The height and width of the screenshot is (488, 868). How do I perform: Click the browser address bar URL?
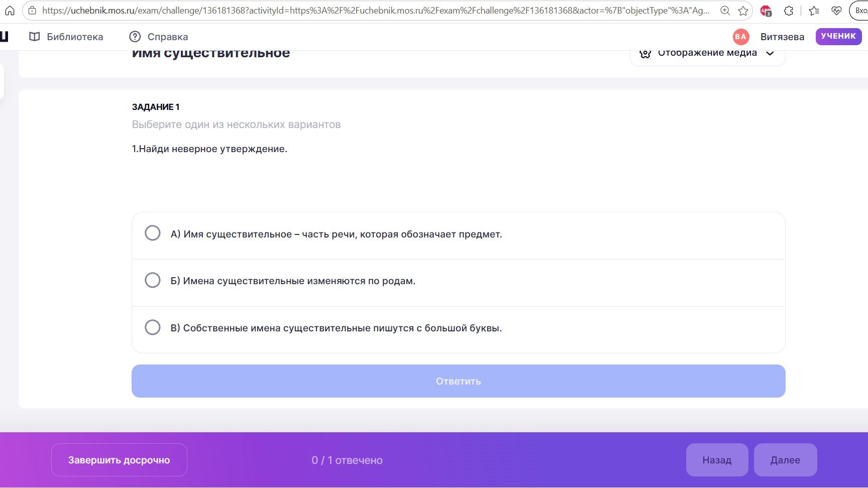(376, 10)
